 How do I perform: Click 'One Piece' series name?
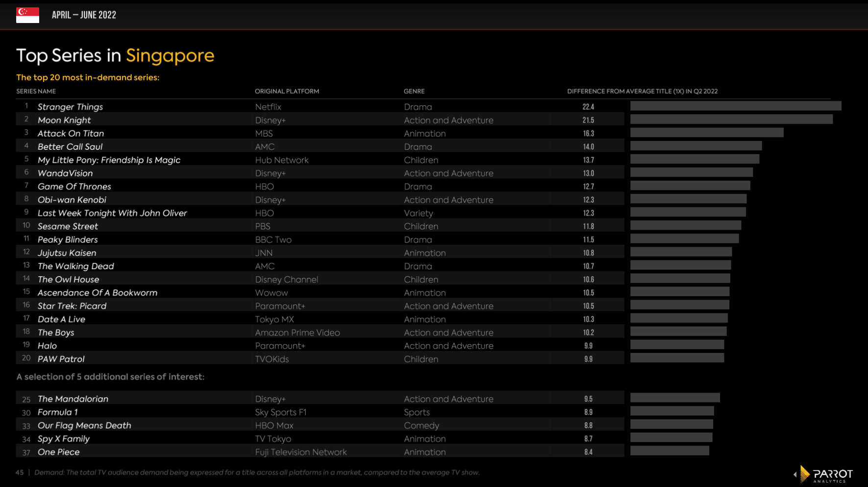pyautogui.click(x=58, y=452)
